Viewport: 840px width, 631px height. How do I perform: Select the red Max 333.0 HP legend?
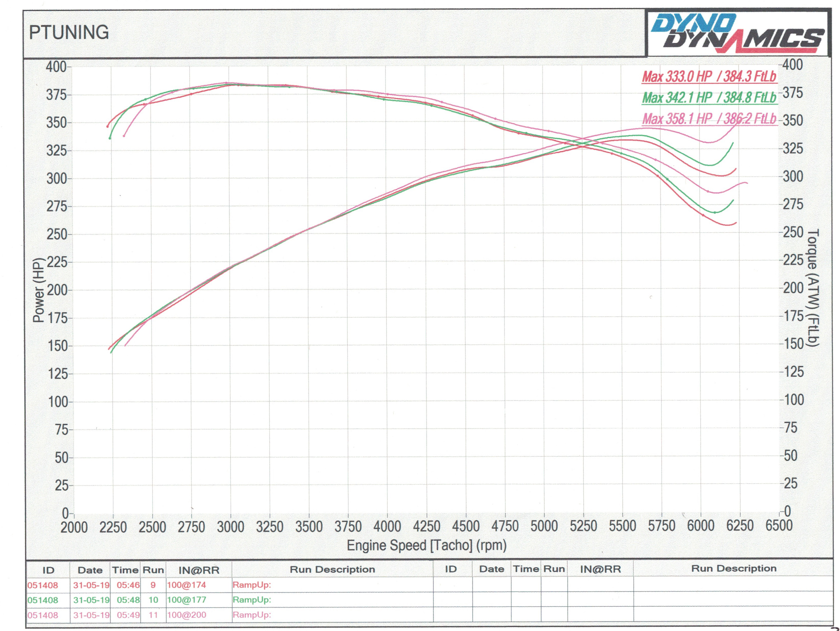coord(709,77)
